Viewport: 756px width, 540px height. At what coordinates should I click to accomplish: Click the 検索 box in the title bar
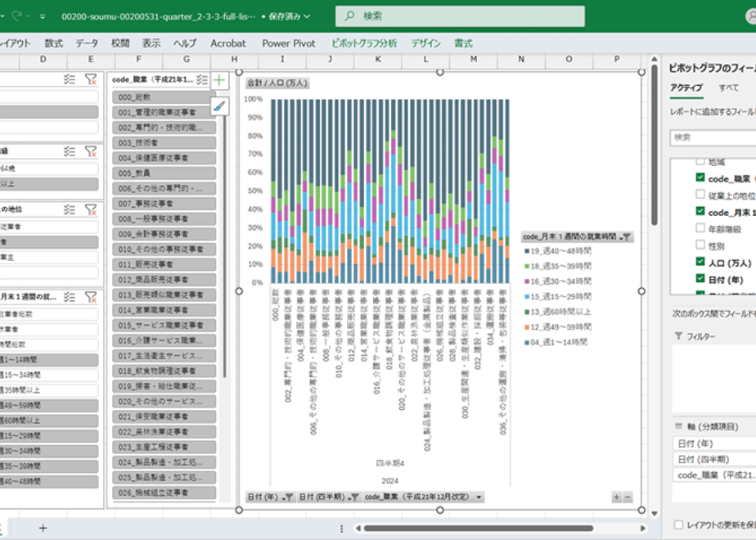pyautogui.click(x=460, y=16)
